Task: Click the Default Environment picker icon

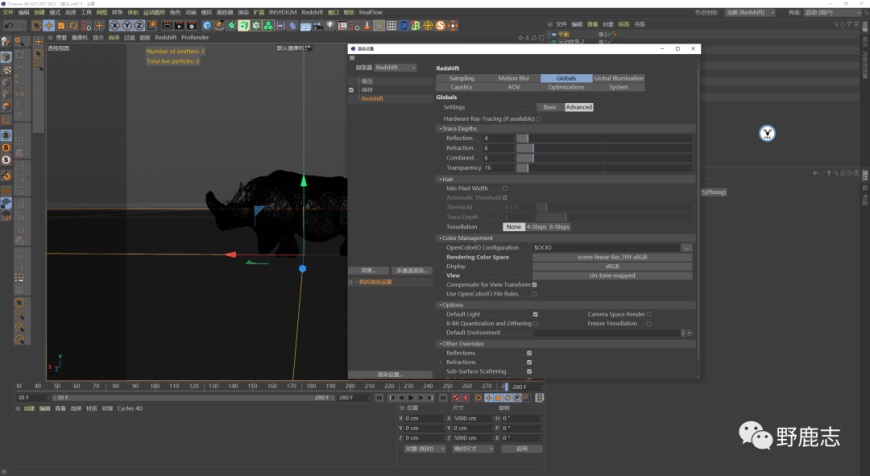Action: point(689,333)
